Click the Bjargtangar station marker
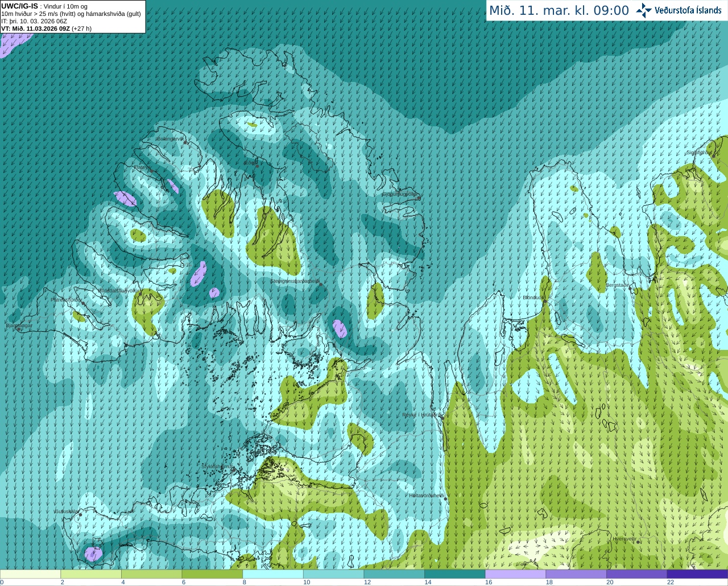This screenshot has width=728, height=586. coord(18,329)
